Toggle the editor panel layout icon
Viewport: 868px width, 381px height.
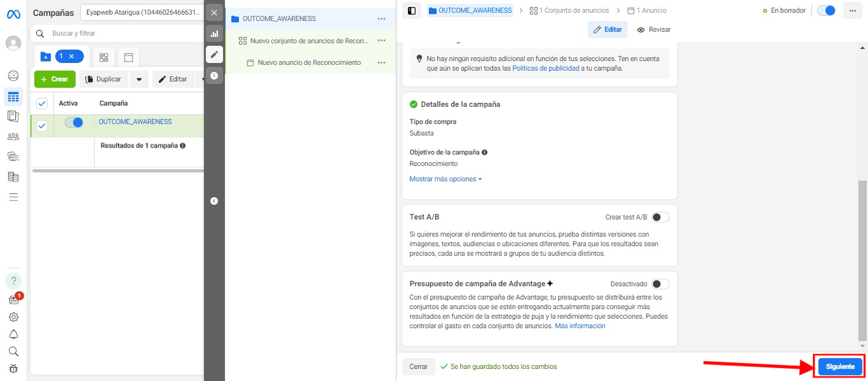pyautogui.click(x=412, y=11)
